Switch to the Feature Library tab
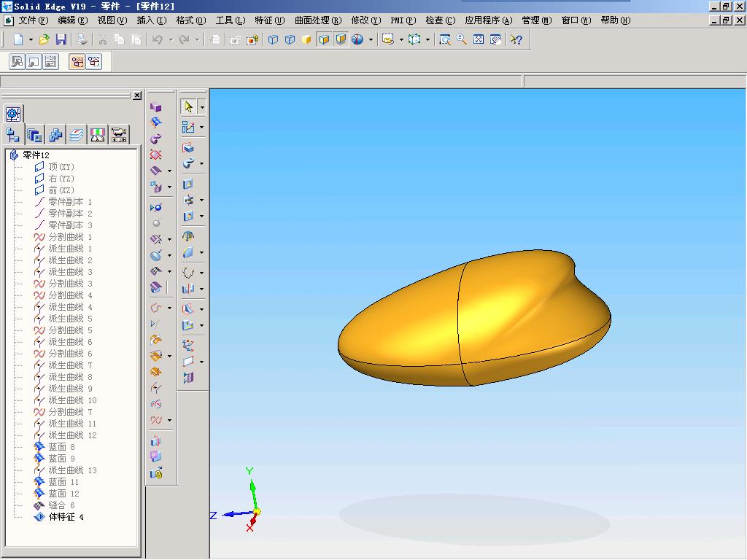Image resolution: width=747 pixels, height=560 pixels. 34,135
